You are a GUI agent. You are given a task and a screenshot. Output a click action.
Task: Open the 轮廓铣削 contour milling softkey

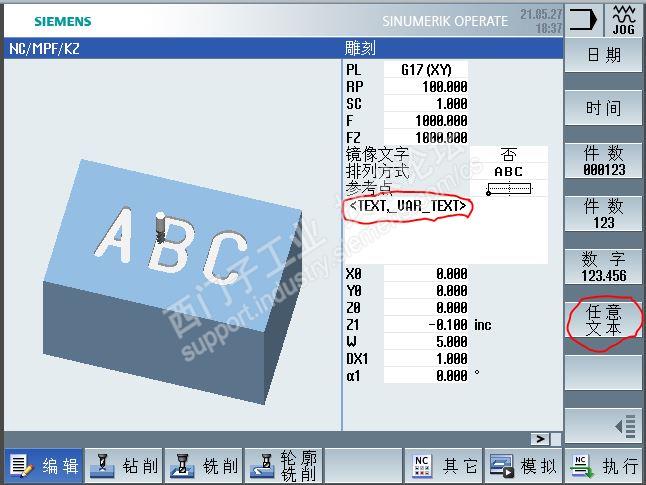click(284, 466)
